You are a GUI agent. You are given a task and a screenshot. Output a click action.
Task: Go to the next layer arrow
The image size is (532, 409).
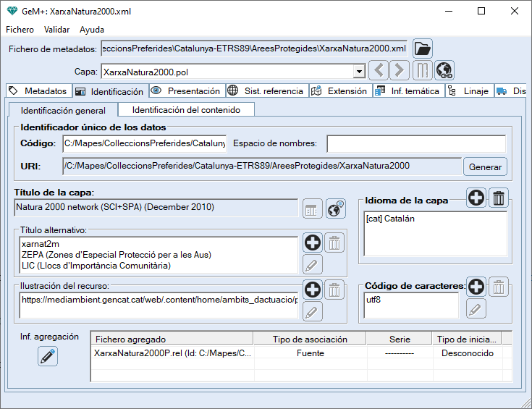[399, 71]
